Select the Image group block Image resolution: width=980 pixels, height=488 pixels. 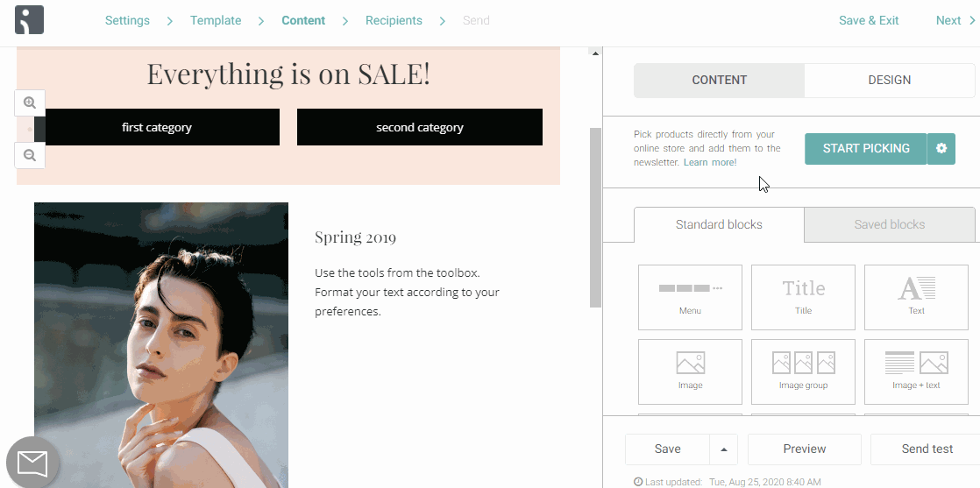point(803,371)
